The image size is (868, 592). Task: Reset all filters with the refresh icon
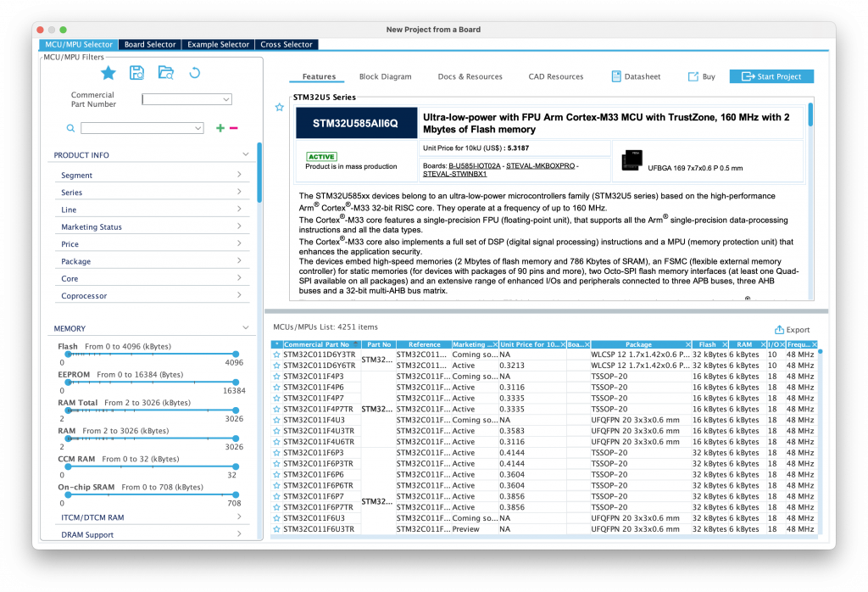click(x=194, y=73)
